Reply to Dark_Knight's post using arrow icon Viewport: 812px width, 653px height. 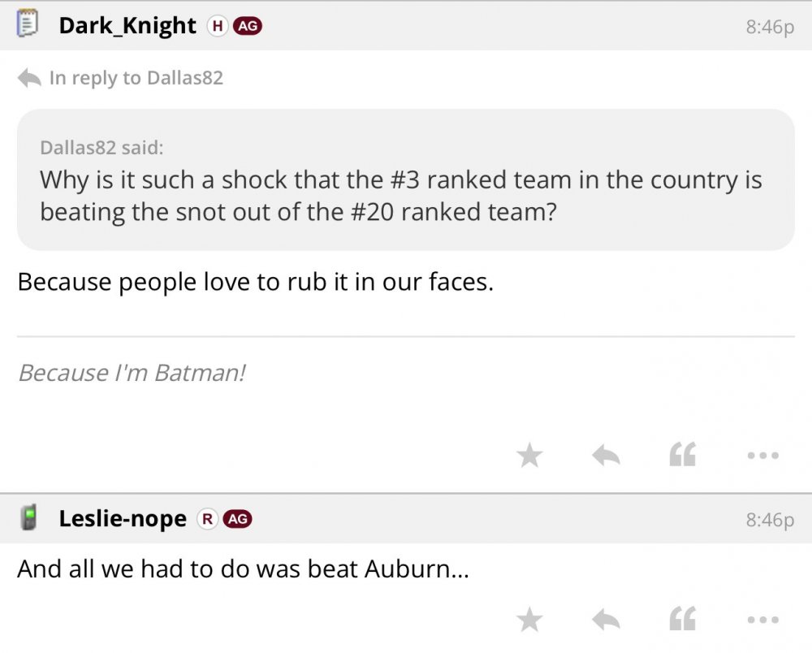(x=606, y=456)
